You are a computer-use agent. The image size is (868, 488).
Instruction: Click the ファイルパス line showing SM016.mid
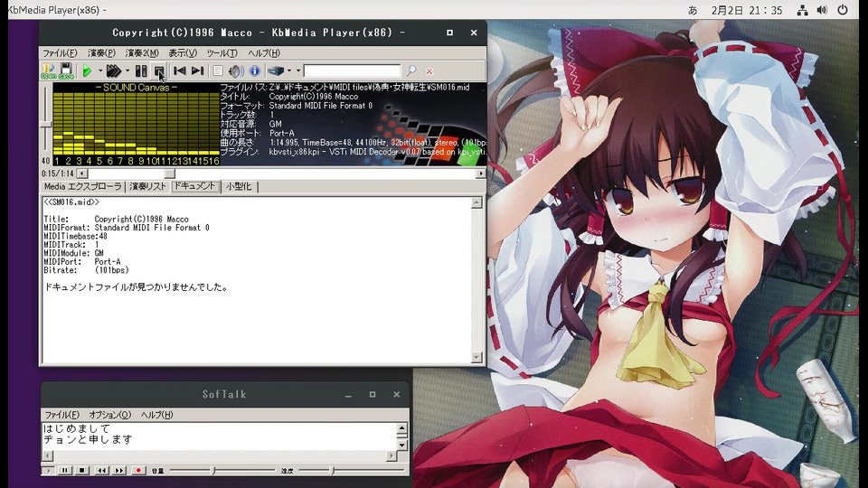point(344,88)
